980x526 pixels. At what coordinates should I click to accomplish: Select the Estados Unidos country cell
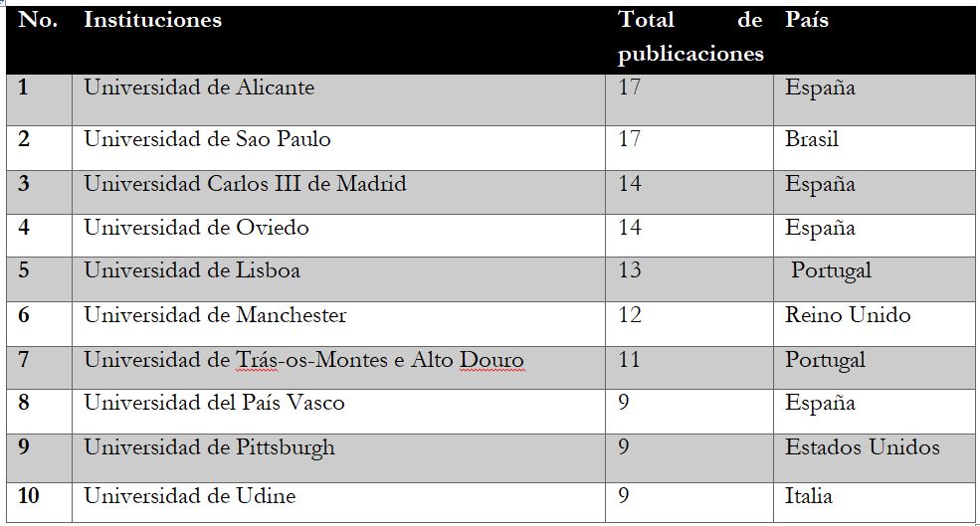click(x=875, y=458)
